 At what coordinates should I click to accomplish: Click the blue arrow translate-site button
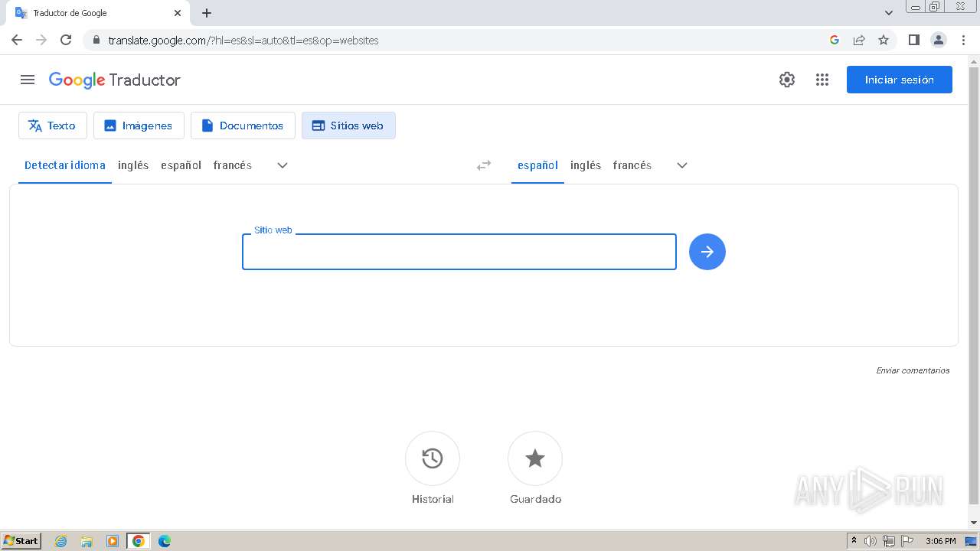707,252
